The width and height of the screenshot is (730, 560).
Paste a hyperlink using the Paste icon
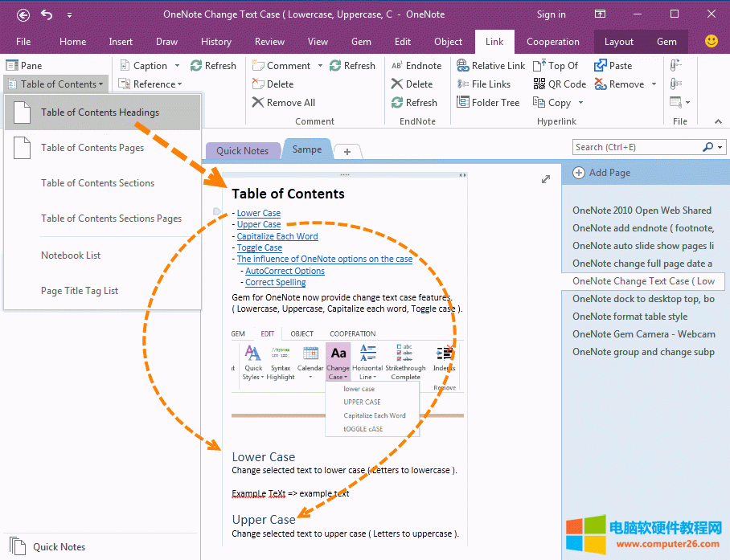click(x=612, y=65)
